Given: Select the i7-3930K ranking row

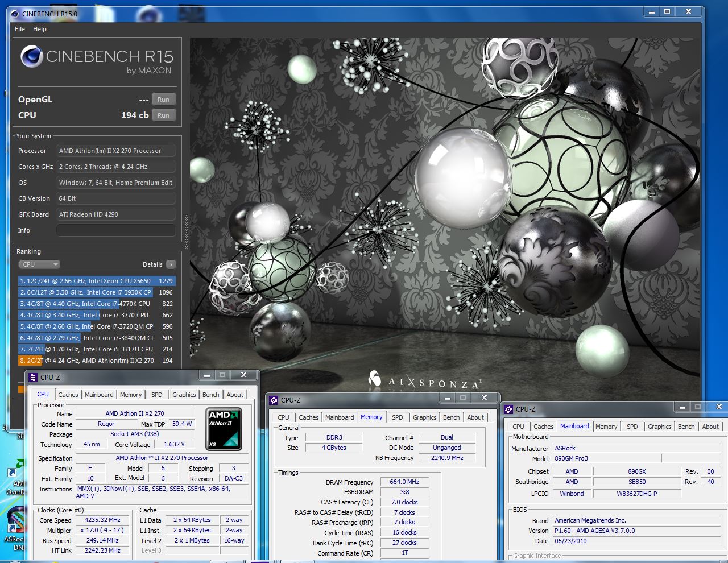Looking at the screenshot, I should pyautogui.click(x=97, y=292).
